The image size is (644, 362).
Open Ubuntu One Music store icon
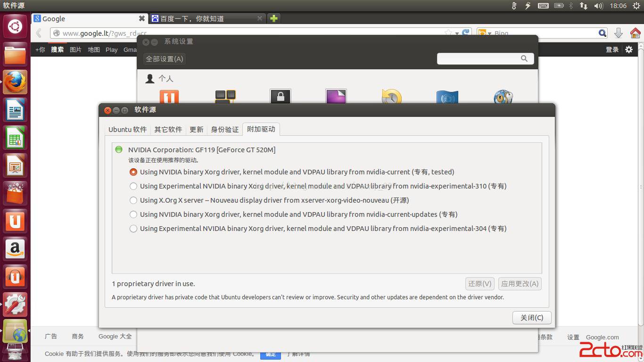[15, 277]
